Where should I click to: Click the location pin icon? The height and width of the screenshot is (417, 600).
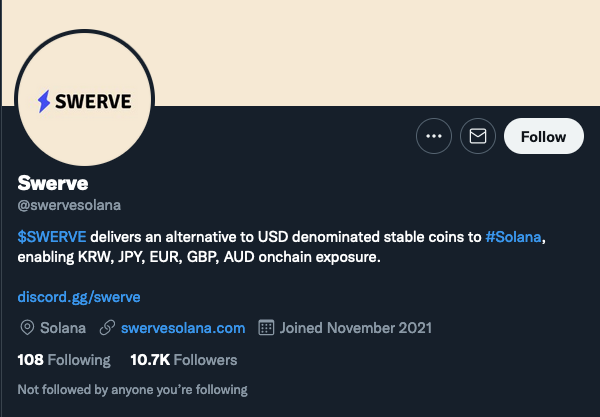[26, 328]
